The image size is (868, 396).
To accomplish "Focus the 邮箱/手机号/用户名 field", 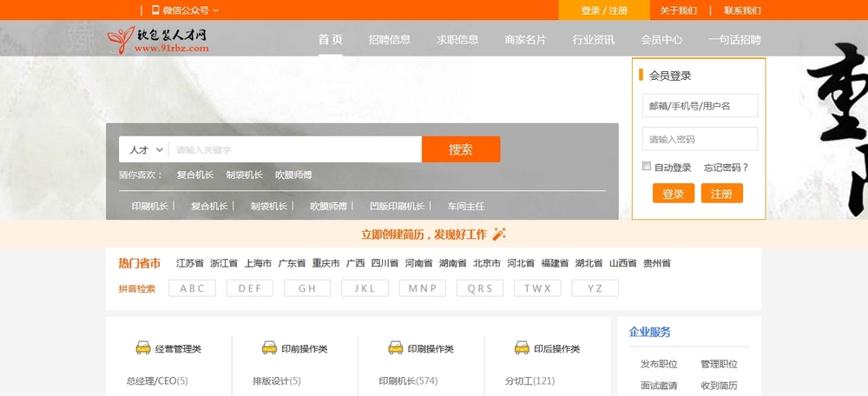I will pos(700,106).
